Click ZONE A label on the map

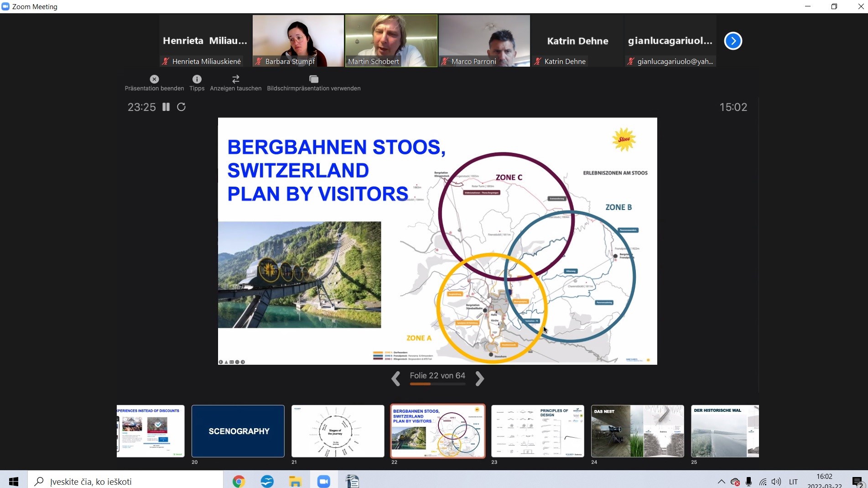(x=419, y=338)
